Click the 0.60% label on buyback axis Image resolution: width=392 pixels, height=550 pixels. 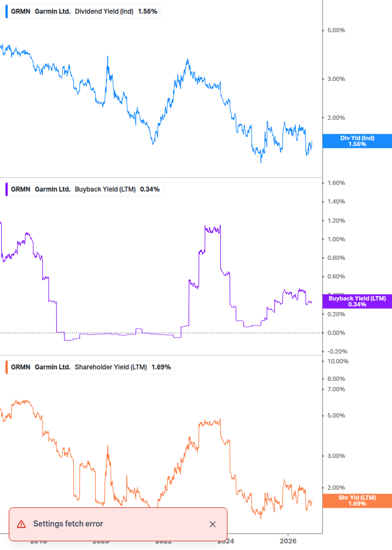tap(336, 276)
